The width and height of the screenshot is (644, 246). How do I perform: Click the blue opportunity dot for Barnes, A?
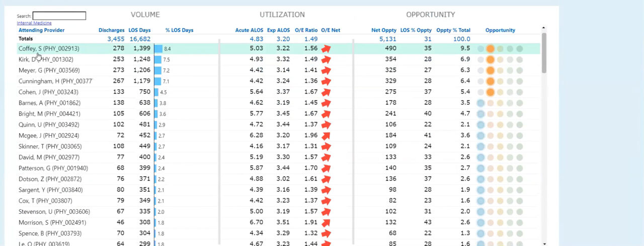(480, 103)
